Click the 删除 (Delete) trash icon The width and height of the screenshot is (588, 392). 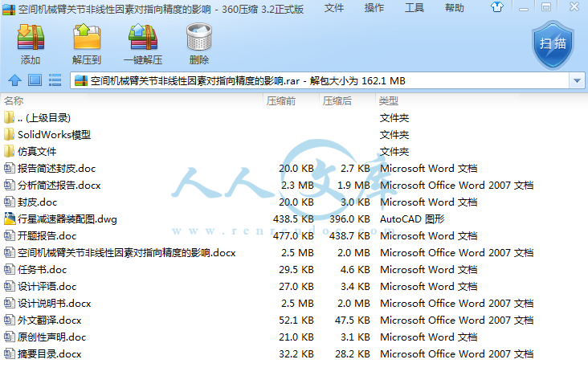click(199, 37)
